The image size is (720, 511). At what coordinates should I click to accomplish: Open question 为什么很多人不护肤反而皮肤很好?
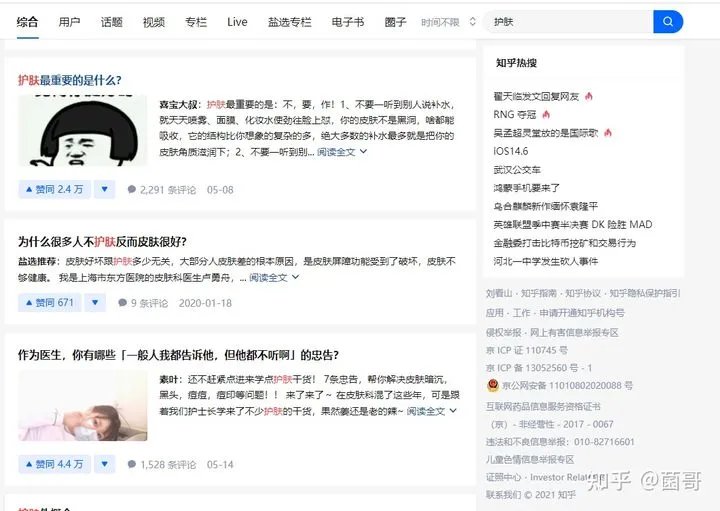pos(102,241)
